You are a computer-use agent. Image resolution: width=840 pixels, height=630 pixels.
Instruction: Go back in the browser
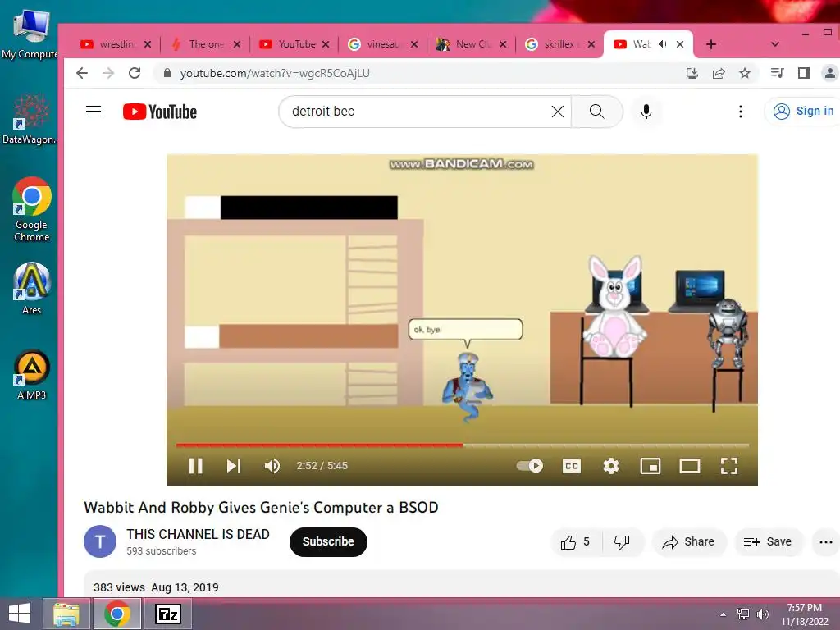pos(81,73)
